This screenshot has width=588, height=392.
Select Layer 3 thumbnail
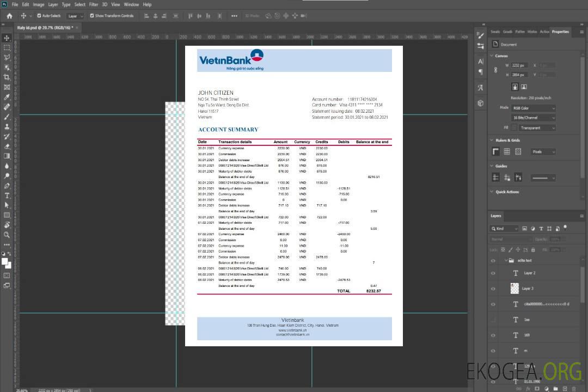pos(514,289)
